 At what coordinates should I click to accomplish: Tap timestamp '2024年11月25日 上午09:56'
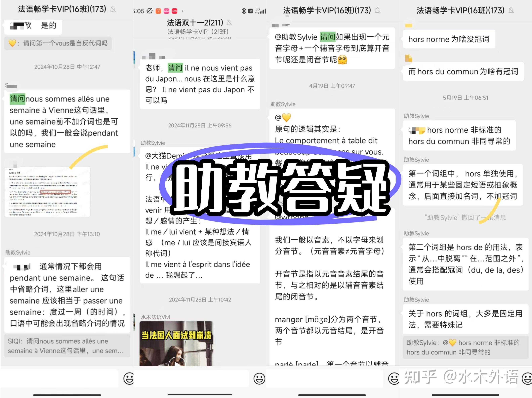click(x=200, y=126)
